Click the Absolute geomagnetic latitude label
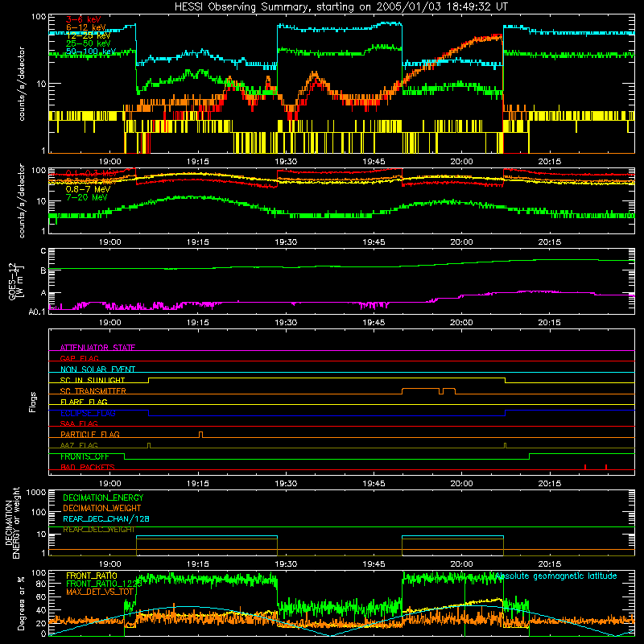 (556, 576)
